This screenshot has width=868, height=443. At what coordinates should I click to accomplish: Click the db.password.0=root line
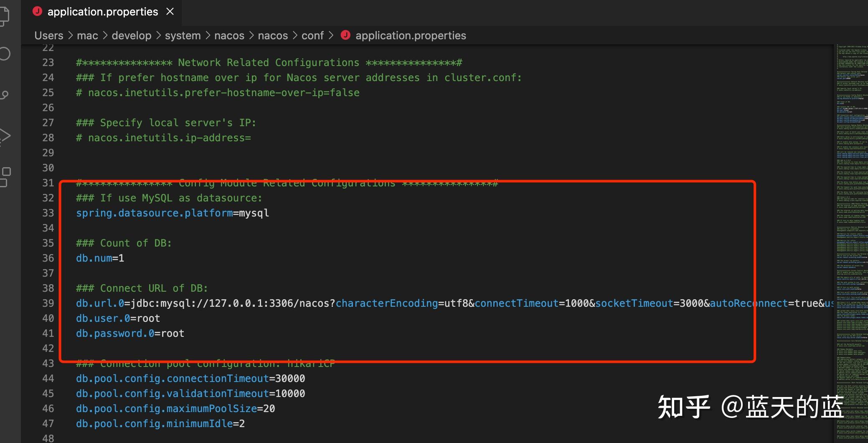coord(130,334)
